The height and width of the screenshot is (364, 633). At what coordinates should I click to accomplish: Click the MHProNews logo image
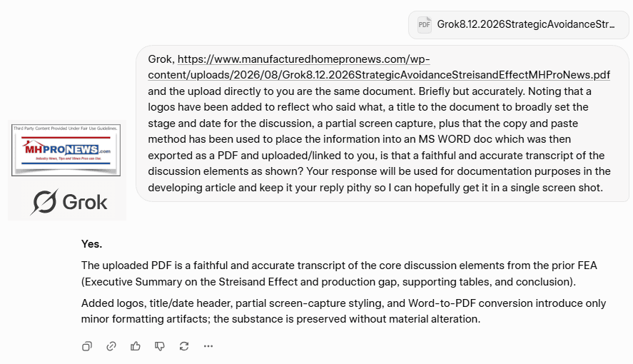tap(66, 150)
